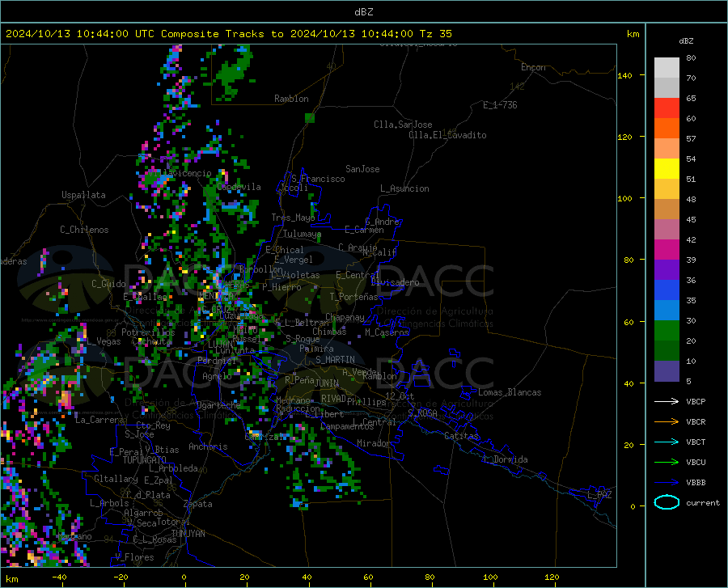Click the Potrerillos label
The image size is (728, 588).
[x=148, y=332]
